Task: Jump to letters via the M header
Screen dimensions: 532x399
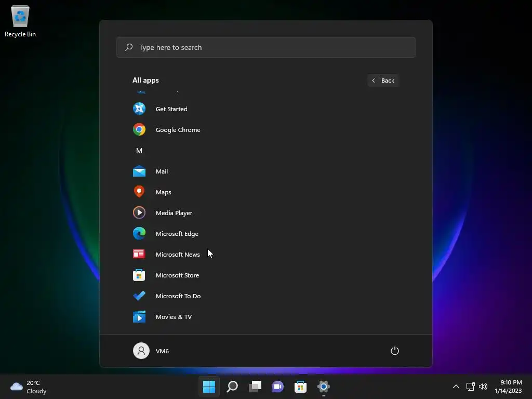Action: (x=139, y=151)
